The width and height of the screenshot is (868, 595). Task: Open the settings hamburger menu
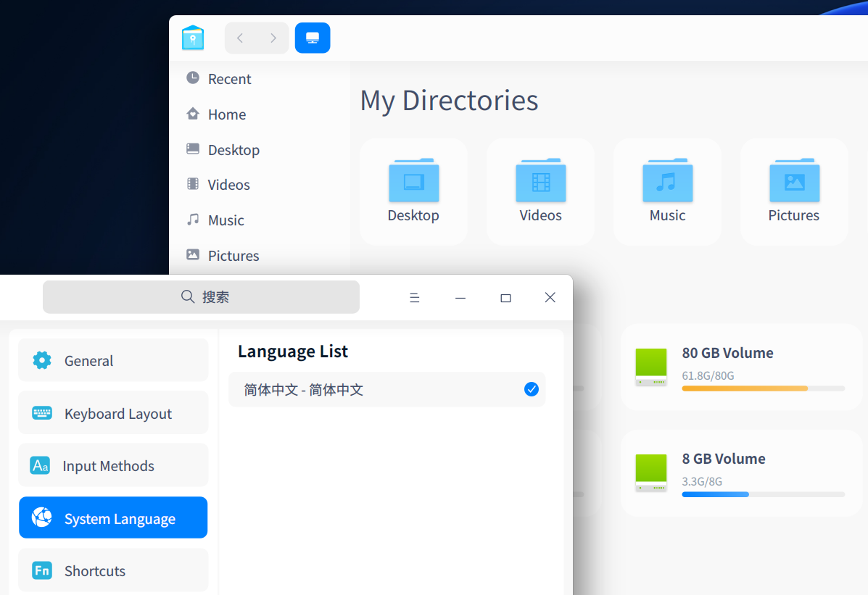point(414,297)
